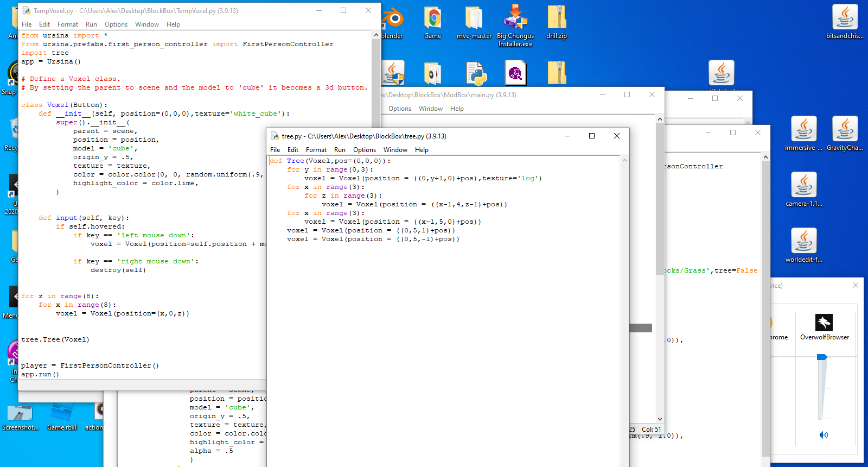Close the main.py window
This screenshot has width=868, height=467.
[652, 94]
